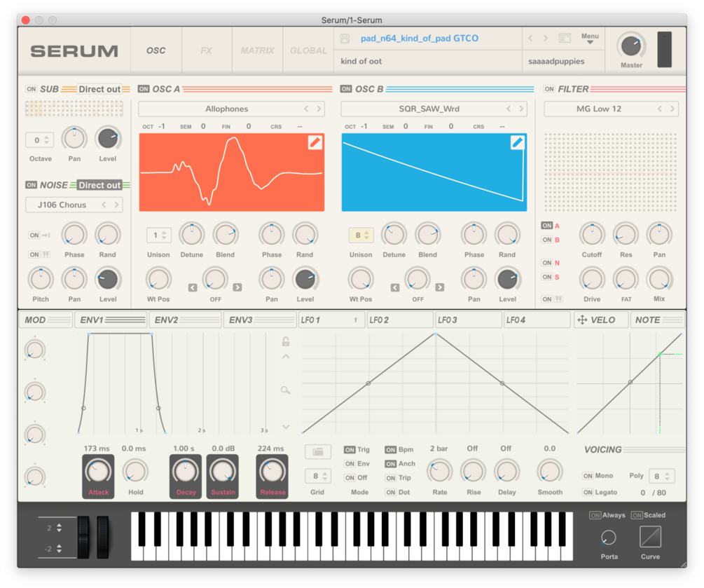Click the LFO lock icon
704x588 pixels.
pos(286,341)
